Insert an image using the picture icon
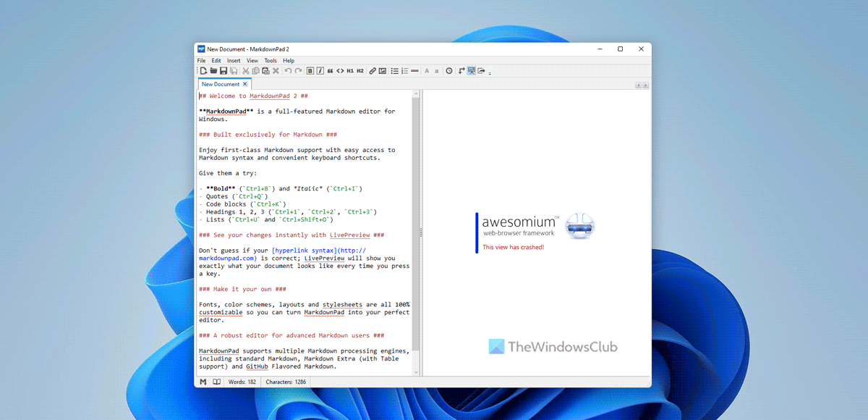Viewport: 868px width, 420px height. [383, 71]
